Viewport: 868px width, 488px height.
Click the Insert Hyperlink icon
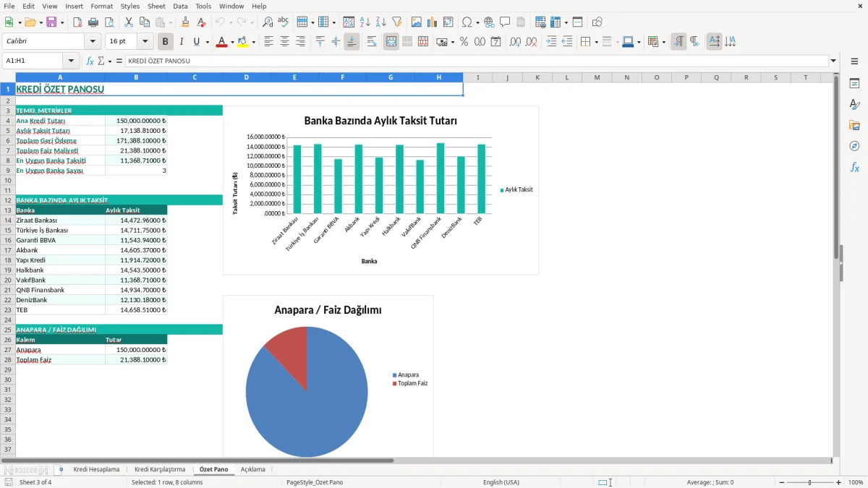click(x=490, y=22)
